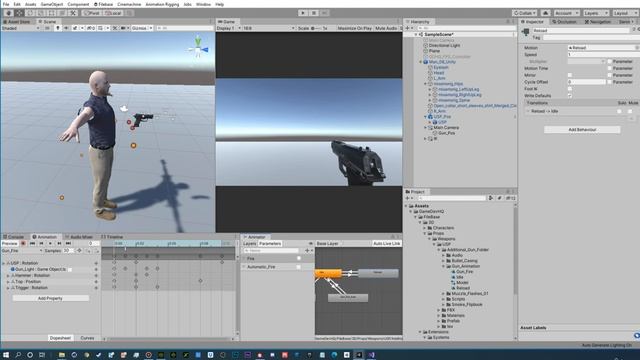This screenshot has width=640, height=360.
Task: Toggle Solo for Reload -> Idle transition
Action: 620,111
